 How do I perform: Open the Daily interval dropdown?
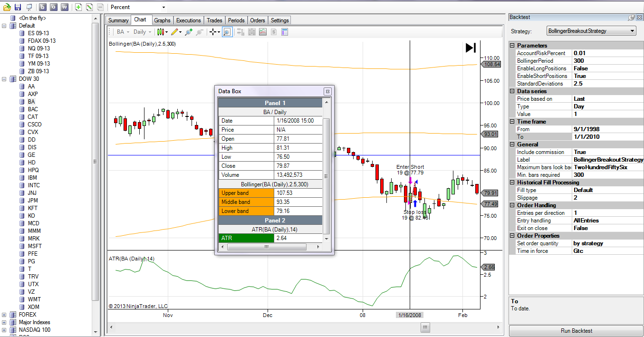(x=142, y=32)
